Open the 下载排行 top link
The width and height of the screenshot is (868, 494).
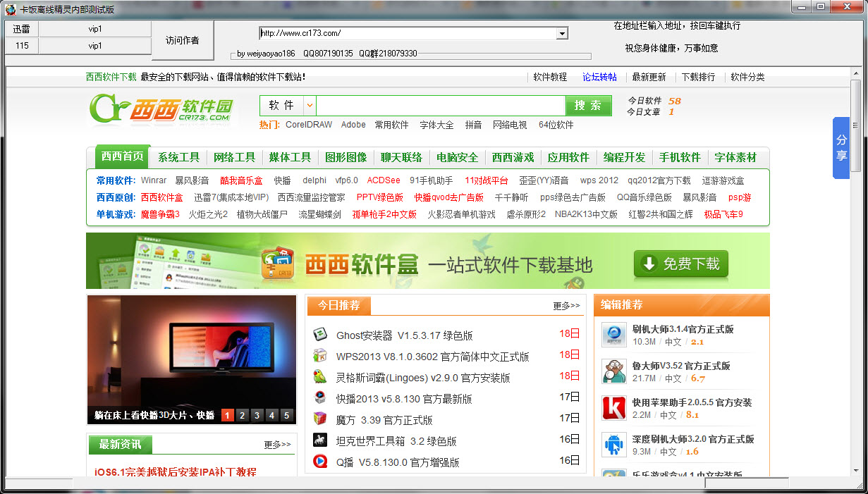point(698,77)
